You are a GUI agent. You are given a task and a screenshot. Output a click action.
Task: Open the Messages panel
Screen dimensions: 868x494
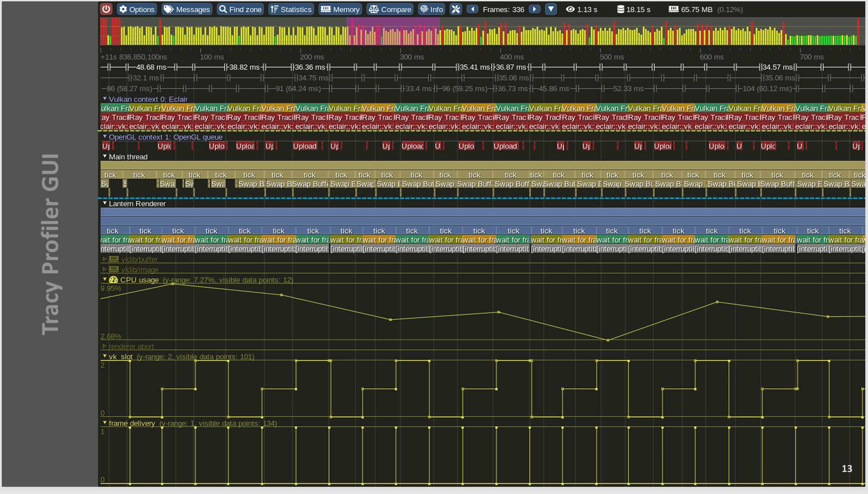(187, 9)
